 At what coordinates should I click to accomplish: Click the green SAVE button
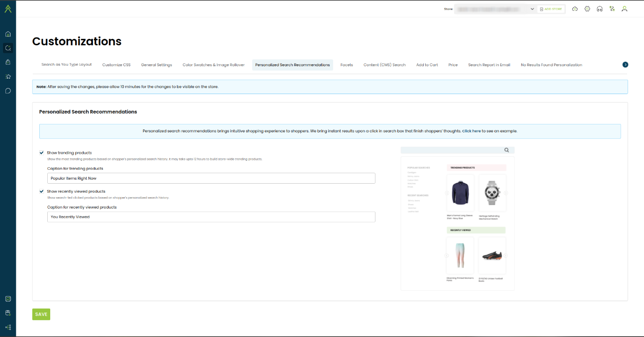coord(41,314)
